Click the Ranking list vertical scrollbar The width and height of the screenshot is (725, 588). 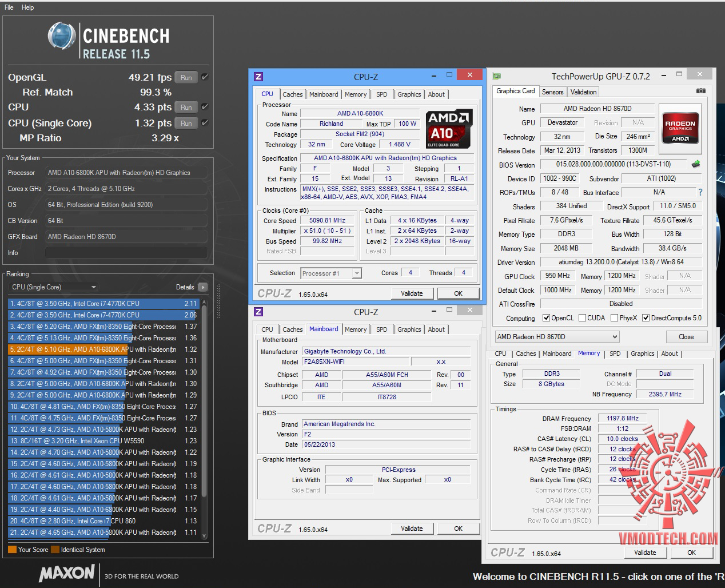204,418
